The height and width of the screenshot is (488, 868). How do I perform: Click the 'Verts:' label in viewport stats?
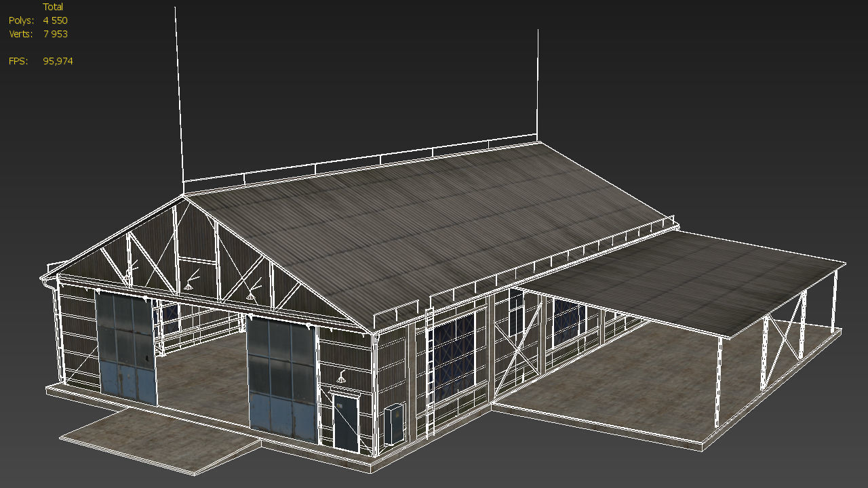[x=21, y=34]
